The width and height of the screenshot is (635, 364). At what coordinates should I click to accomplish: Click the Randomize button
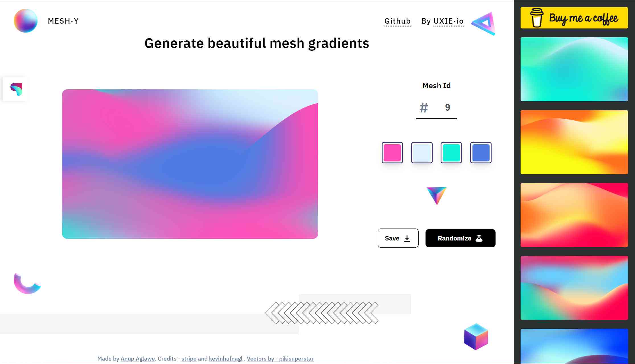pyautogui.click(x=460, y=238)
